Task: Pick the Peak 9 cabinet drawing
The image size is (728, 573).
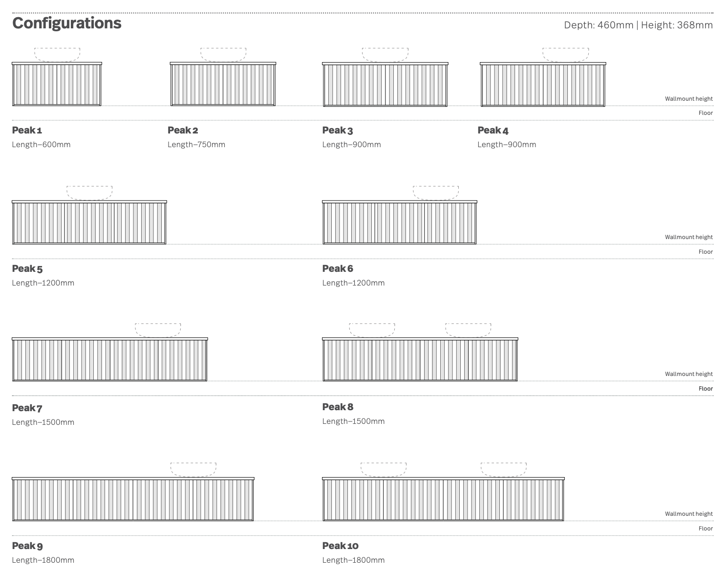Action: 133,499
